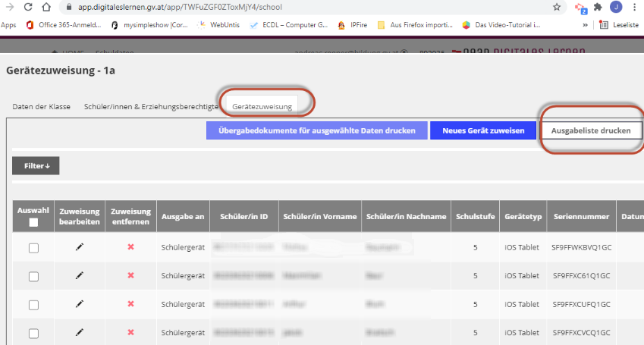Image resolution: width=644 pixels, height=345 pixels.
Task: Show hidden bookmarks overflow chevron
Action: click(585, 24)
